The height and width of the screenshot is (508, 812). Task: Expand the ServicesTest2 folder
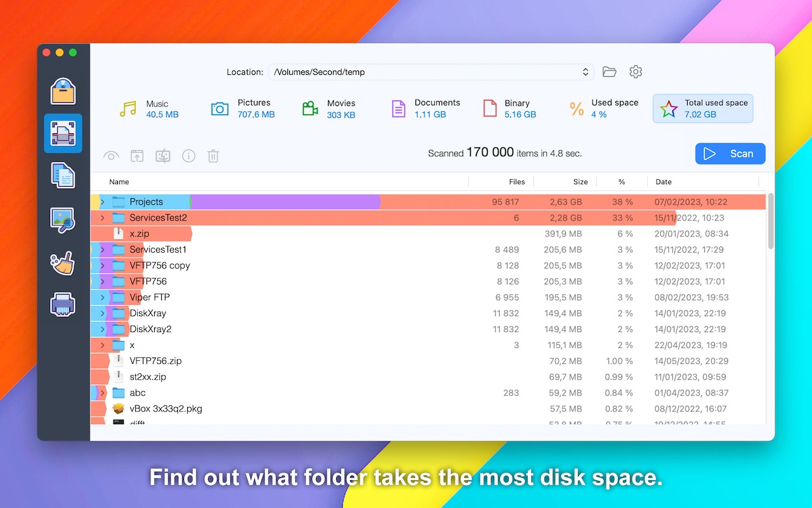coord(102,218)
